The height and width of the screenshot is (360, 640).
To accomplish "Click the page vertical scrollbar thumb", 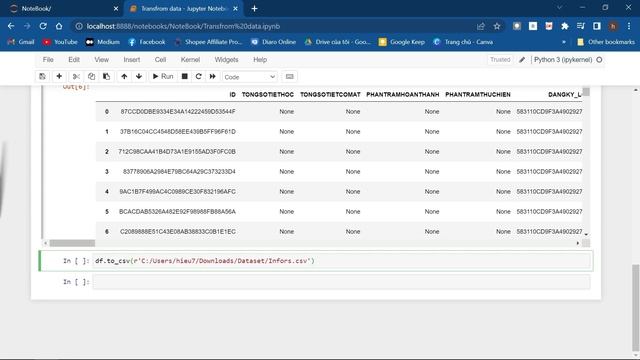I will pyautogui.click(x=636, y=308).
